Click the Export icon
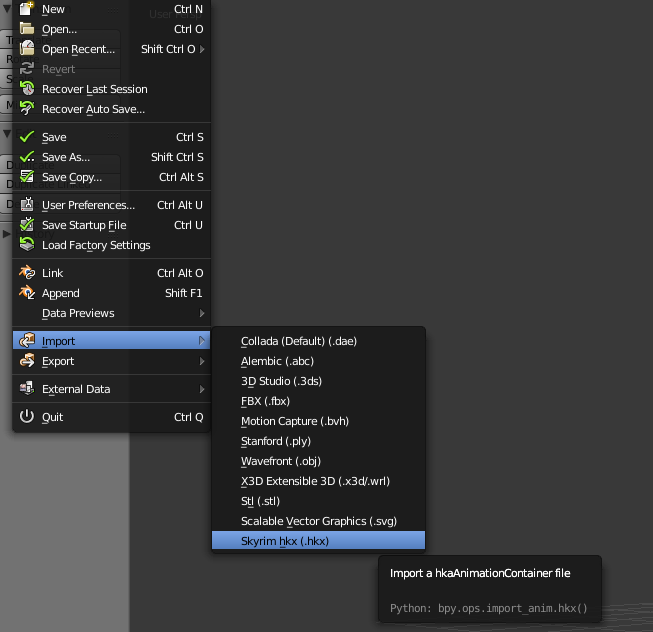Image resolution: width=653 pixels, height=632 pixels. click(x=27, y=360)
